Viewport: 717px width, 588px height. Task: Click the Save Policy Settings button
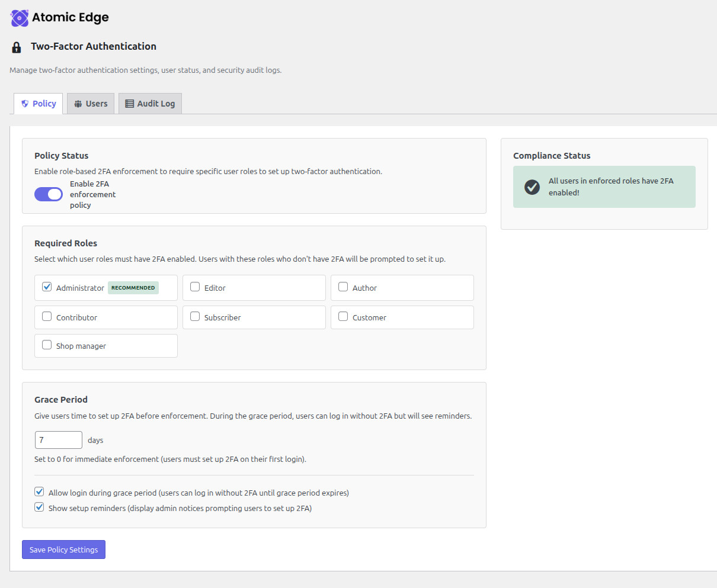(63, 550)
